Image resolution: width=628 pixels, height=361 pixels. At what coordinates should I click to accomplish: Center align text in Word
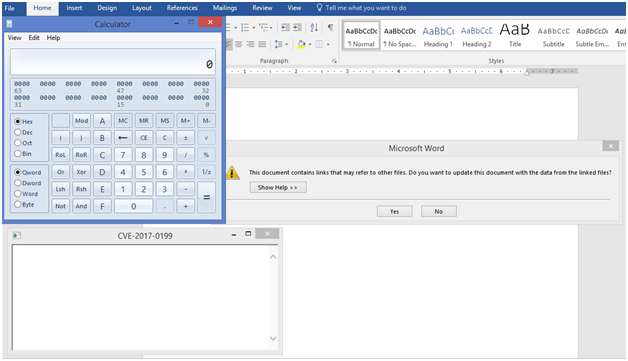pos(239,44)
